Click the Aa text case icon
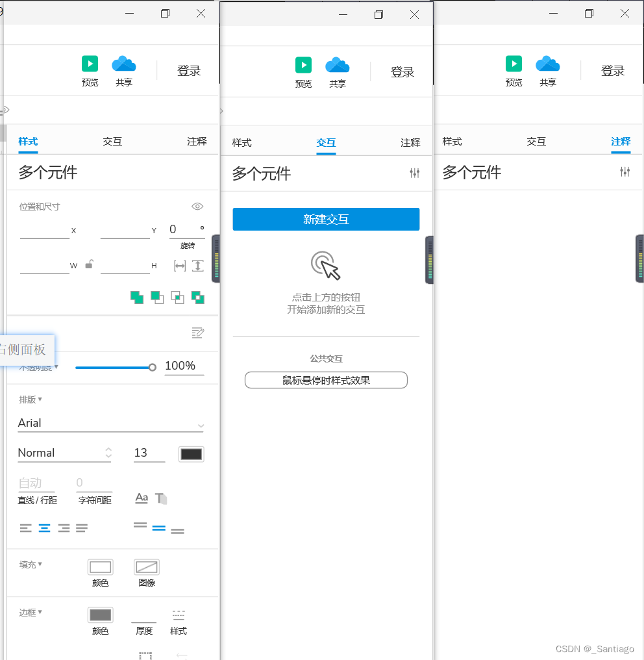 tap(142, 498)
